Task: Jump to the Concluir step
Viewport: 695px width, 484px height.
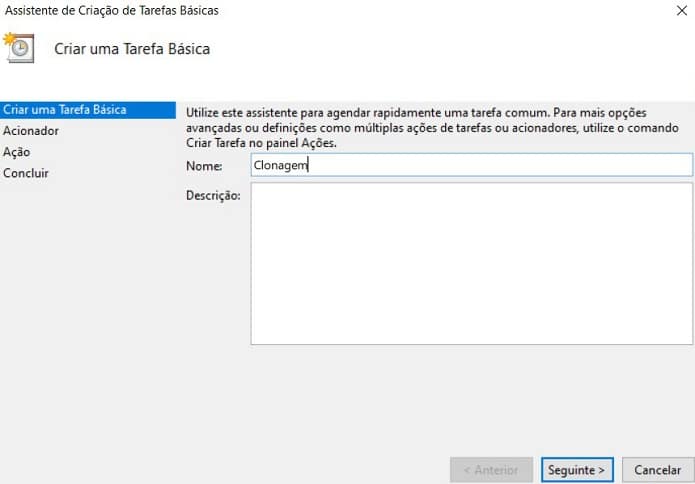Action: pyautogui.click(x=26, y=173)
